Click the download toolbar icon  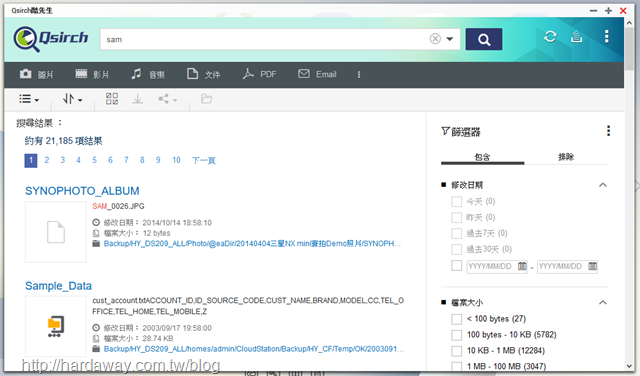click(138, 99)
